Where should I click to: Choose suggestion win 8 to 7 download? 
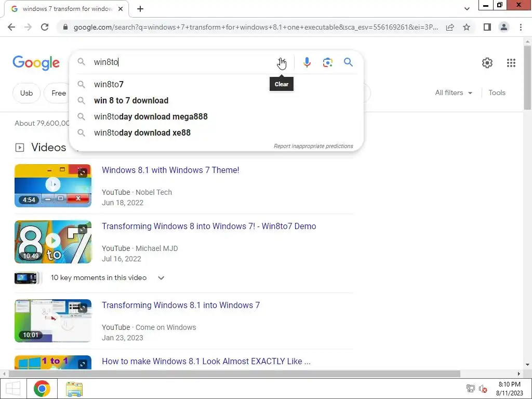216,100
